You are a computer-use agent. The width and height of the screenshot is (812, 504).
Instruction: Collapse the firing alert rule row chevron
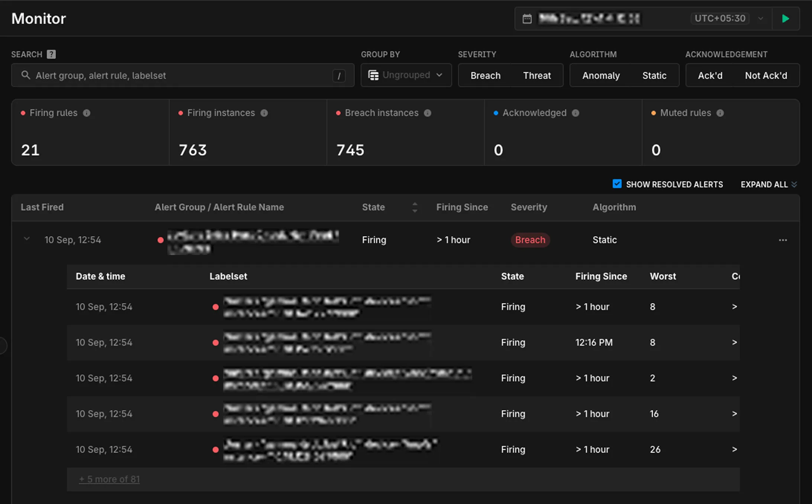tap(26, 239)
